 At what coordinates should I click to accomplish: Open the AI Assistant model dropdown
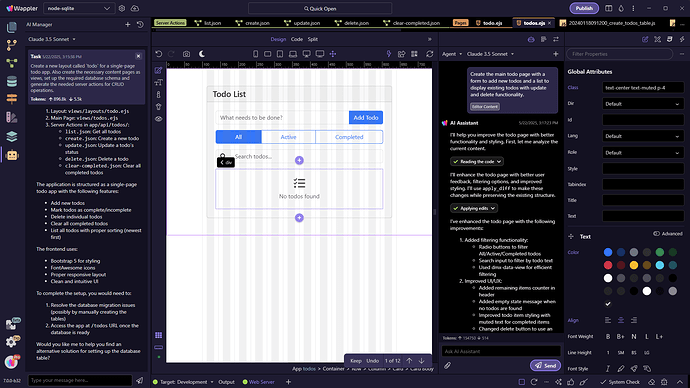[x=490, y=54]
